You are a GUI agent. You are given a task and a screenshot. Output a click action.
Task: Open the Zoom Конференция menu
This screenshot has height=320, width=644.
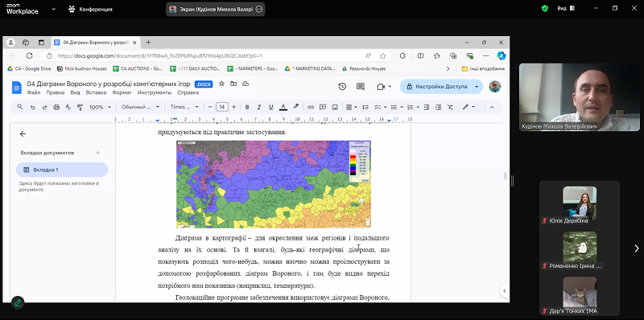click(x=90, y=9)
